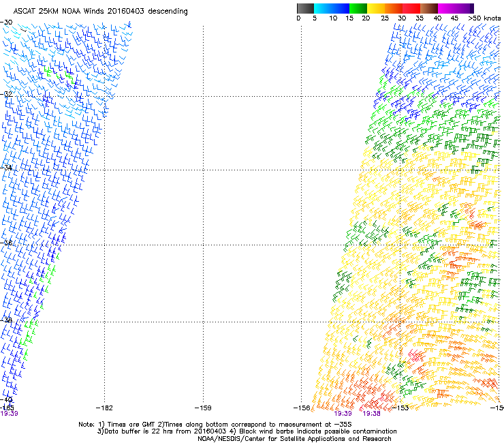
Task: Click the "NOAA/NESDIS/Center for Satellite Applications and Research" credit
Action: [294, 439]
